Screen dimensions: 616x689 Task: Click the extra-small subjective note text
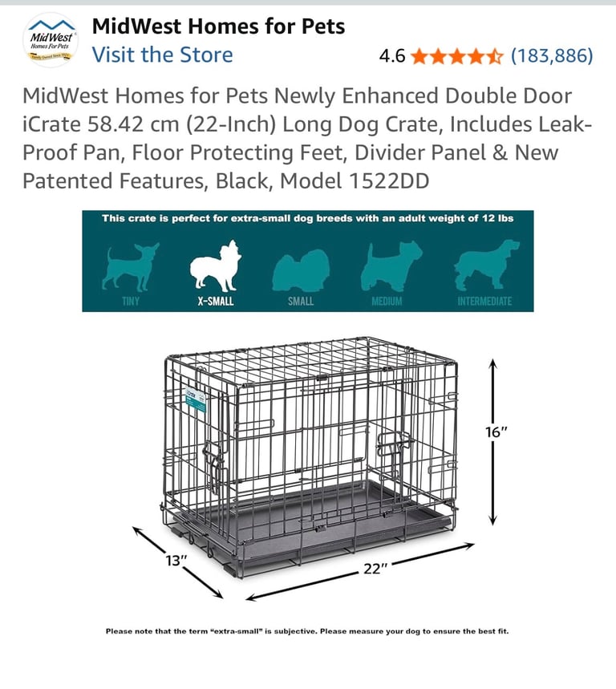tap(307, 631)
